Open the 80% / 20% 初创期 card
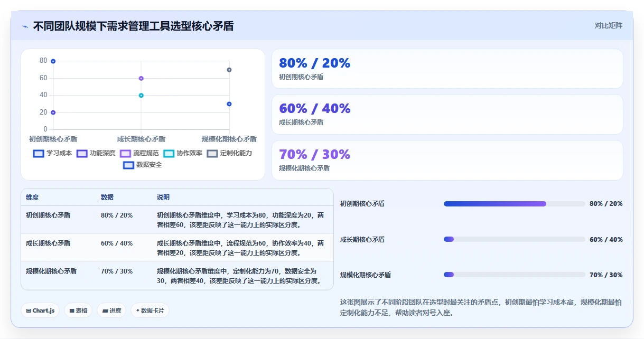Image resolution: width=644 pixels, height=339 pixels. [x=447, y=69]
